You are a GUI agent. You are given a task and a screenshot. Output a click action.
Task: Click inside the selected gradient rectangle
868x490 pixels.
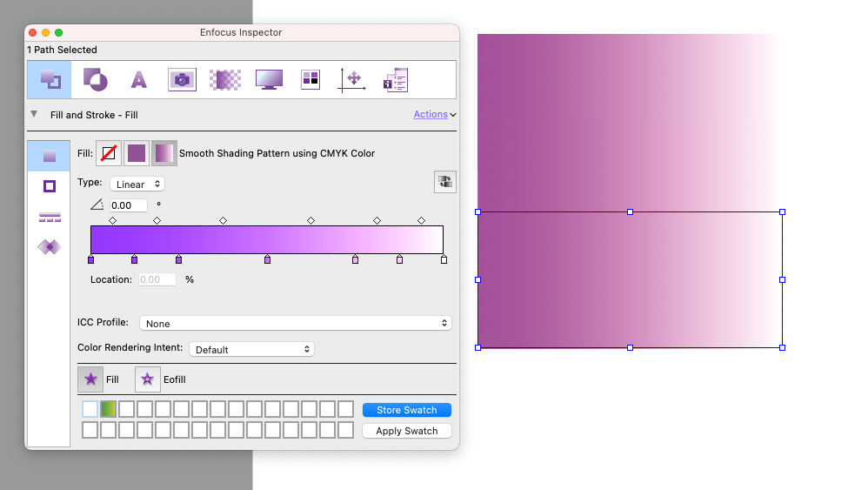coord(630,279)
